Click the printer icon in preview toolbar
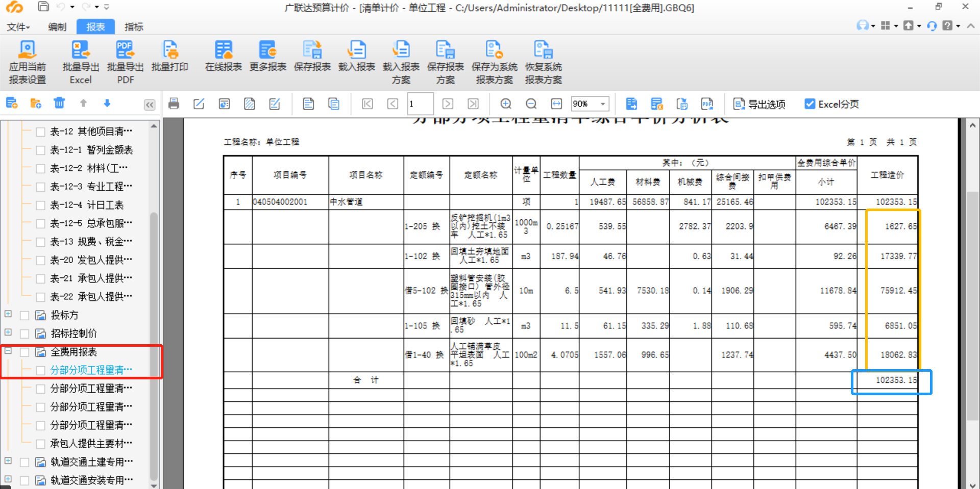 click(174, 104)
